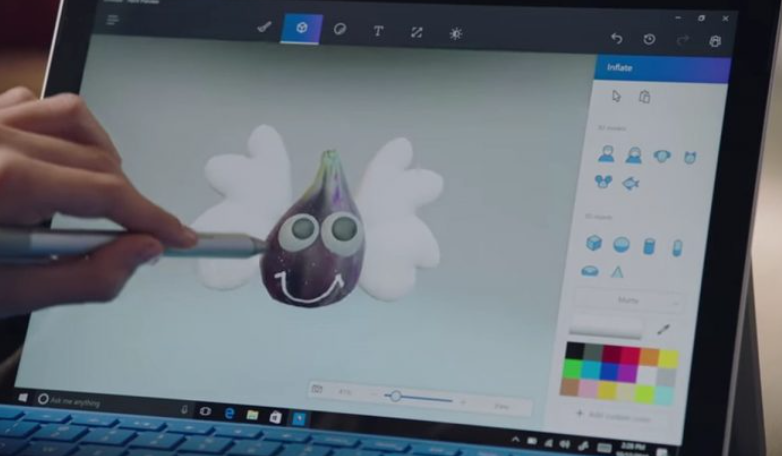The image size is (782, 456).
Task: Open Microsoft Edge from the taskbar
Action: (227, 413)
